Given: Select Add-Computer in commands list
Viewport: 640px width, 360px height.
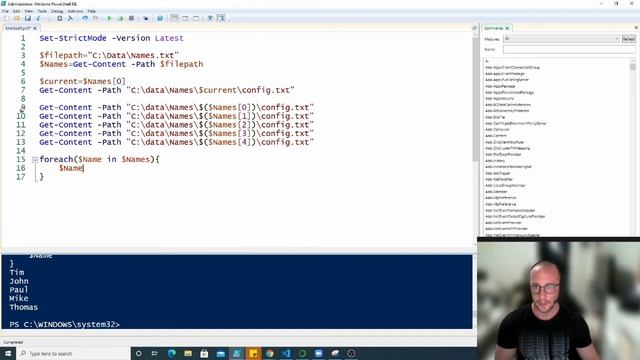Looking at the screenshot, I should click(497, 129).
